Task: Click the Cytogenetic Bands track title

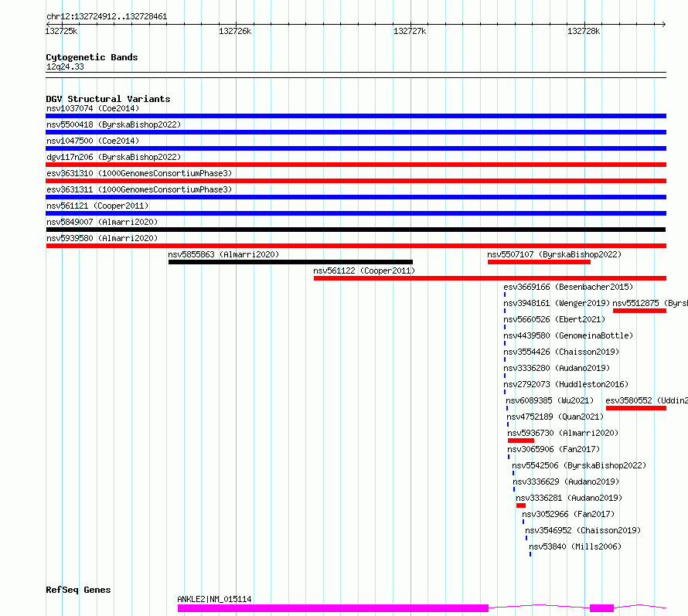Action: click(92, 57)
